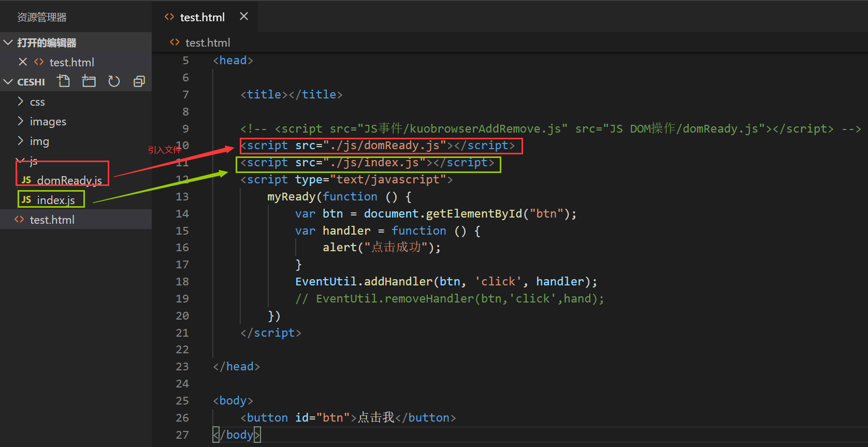The image size is (868, 447).
Task: Expand the css folder
Action: coord(21,102)
